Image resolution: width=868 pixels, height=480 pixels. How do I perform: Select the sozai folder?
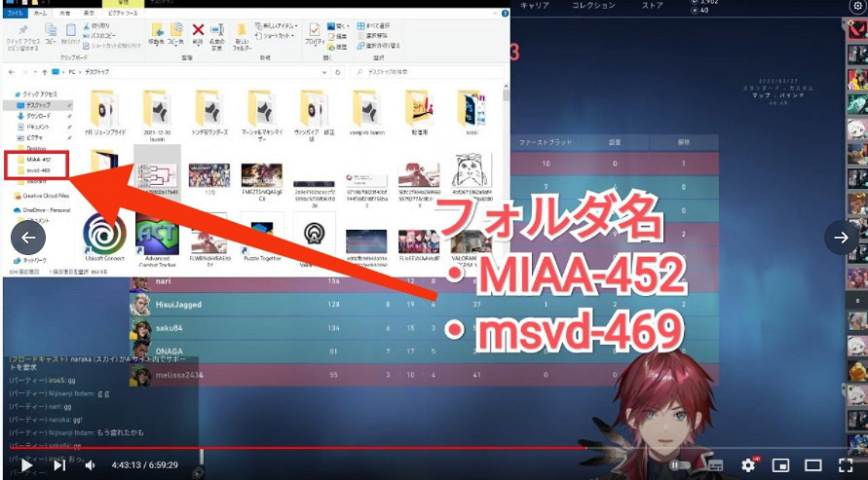click(x=472, y=113)
